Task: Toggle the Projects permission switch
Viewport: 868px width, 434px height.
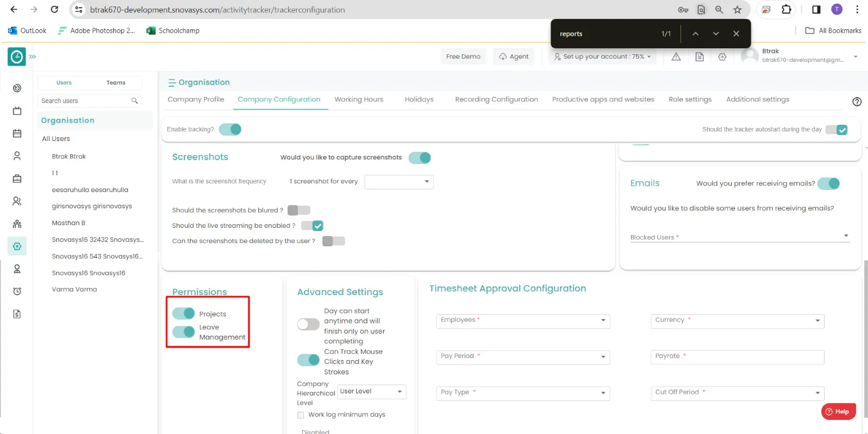Action: (x=183, y=314)
